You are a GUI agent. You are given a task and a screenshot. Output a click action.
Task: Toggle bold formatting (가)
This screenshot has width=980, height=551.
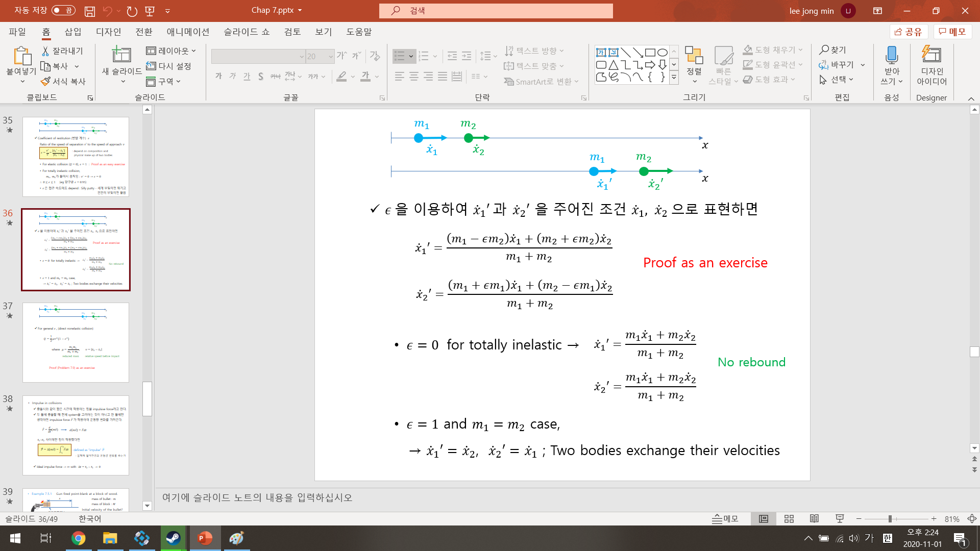point(218,76)
